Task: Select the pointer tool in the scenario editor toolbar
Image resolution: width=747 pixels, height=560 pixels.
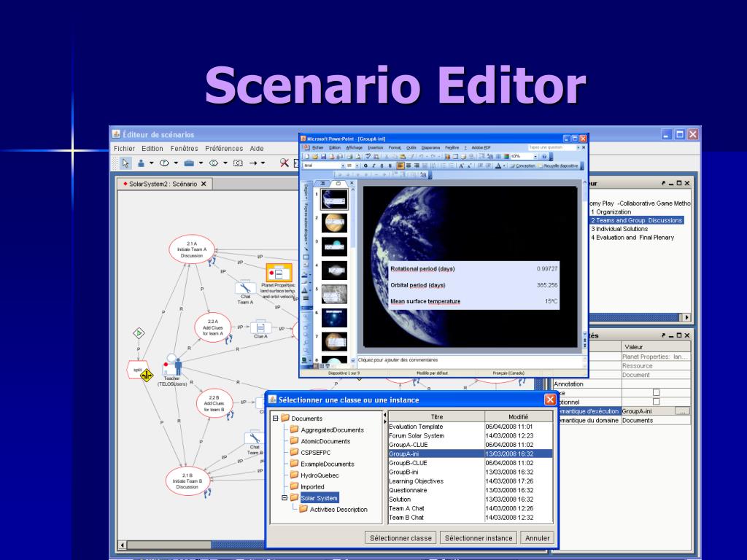Action: click(125, 163)
